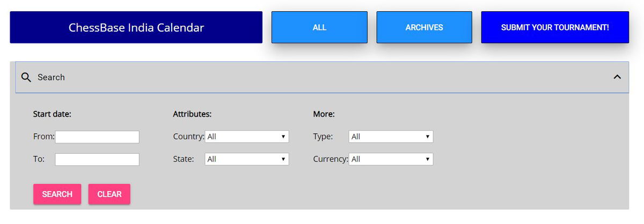Click the 'Currency:' field label
This screenshot has height=224, width=644.
[331, 160]
